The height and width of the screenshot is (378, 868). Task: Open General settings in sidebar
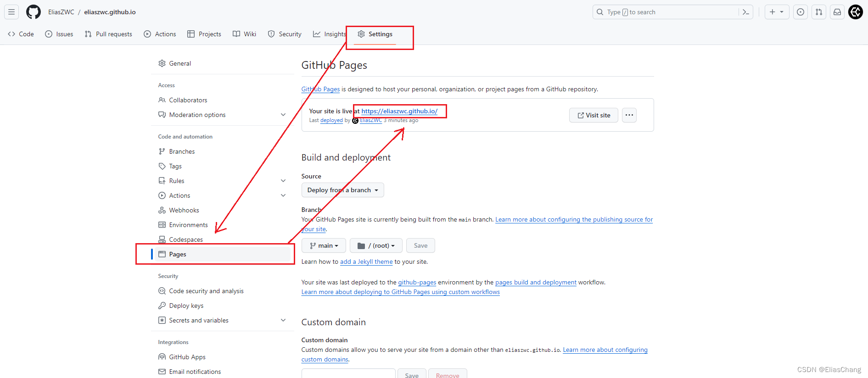pos(223,63)
